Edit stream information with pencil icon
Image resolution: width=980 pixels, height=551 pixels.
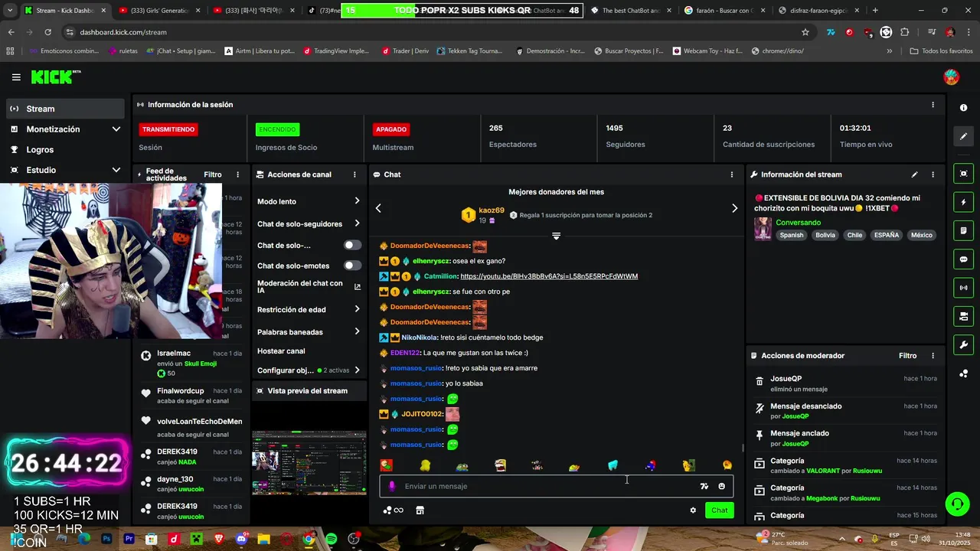(x=914, y=174)
